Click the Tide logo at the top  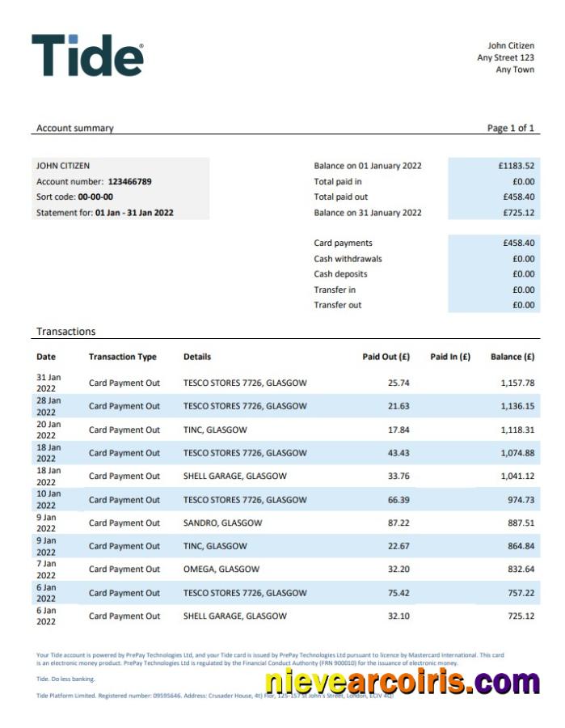click(87, 55)
